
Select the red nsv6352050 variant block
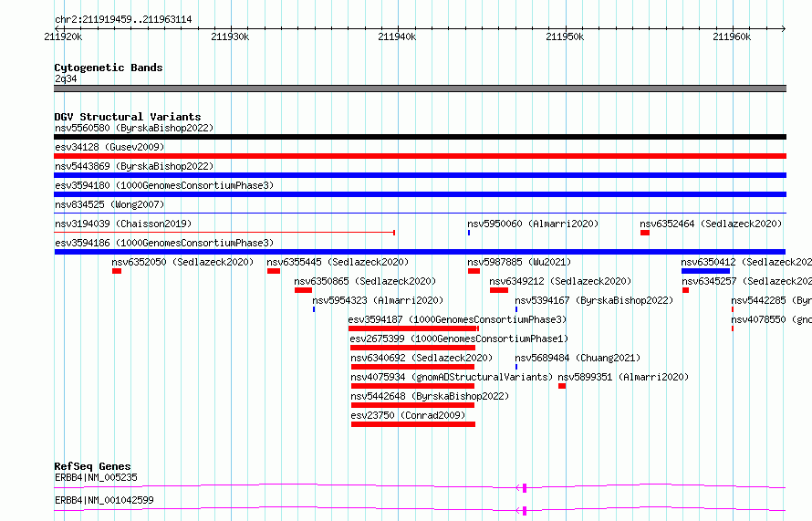[117, 271]
